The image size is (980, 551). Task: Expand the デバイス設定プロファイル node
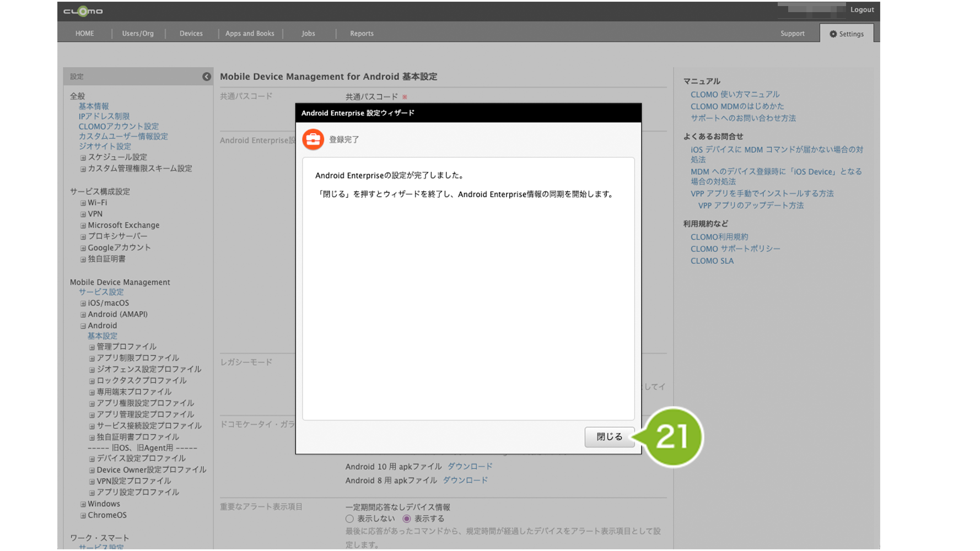(92, 460)
